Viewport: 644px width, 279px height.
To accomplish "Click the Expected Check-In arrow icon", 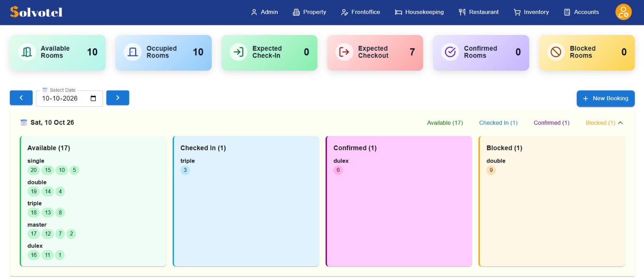I will pyautogui.click(x=239, y=52).
